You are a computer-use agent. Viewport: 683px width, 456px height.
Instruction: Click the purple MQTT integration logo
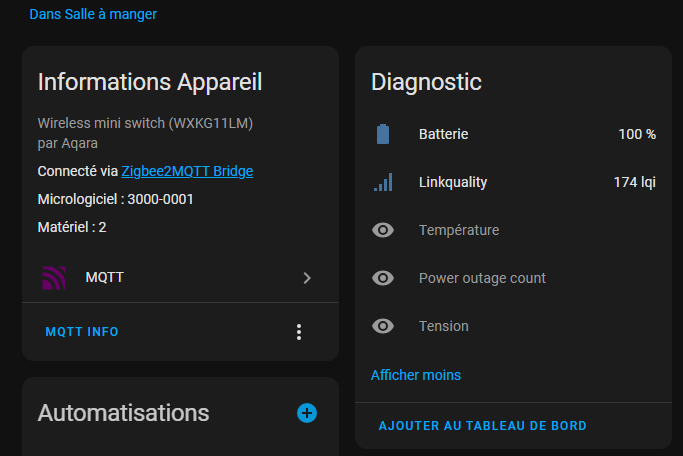(x=54, y=278)
